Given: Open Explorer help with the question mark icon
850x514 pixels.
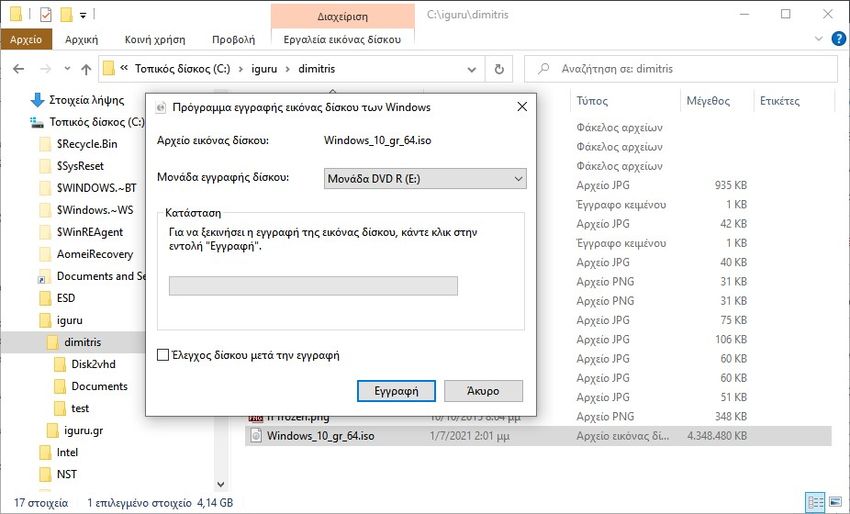Looking at the screenshot, I should (839, 38).
